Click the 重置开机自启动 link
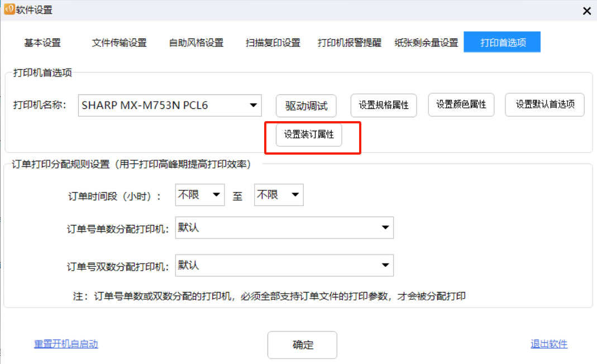 [66, 344]
